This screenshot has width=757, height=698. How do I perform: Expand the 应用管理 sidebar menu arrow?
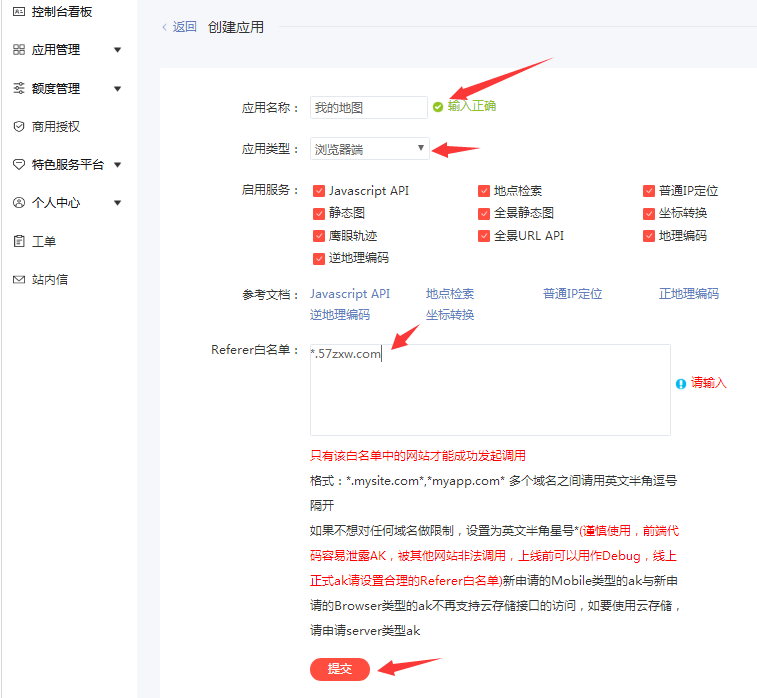(x=117, y=50)
